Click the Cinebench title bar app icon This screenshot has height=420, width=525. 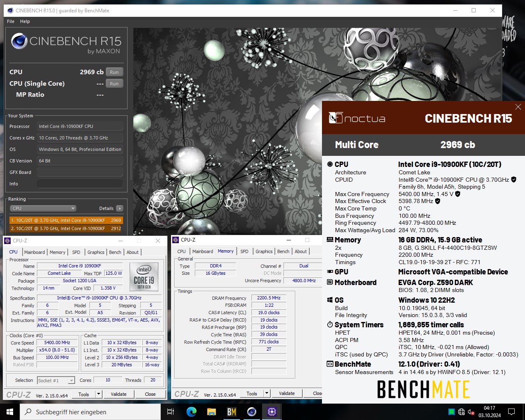pyautogui.click(x=10, y=10)
